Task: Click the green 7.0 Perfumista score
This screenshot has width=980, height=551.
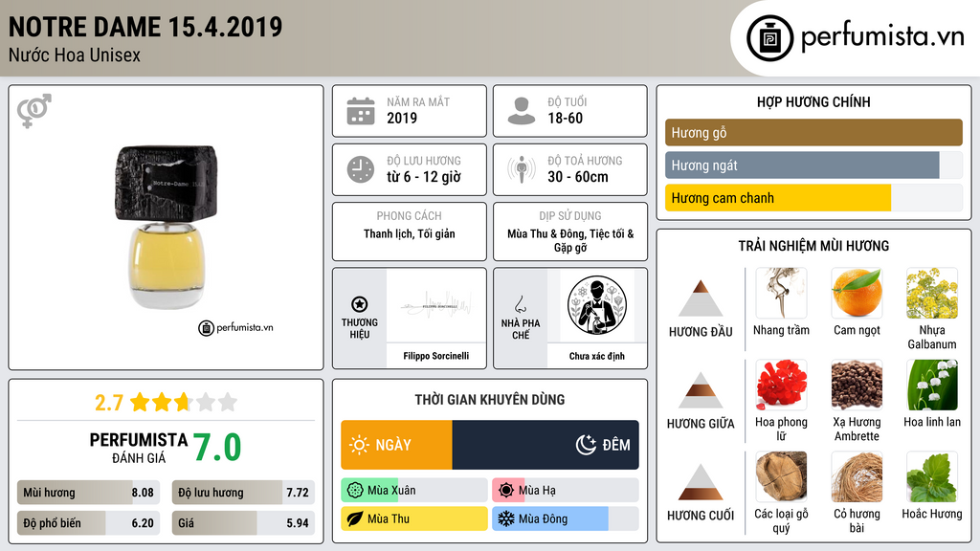Action: click(x=217, y=448)
